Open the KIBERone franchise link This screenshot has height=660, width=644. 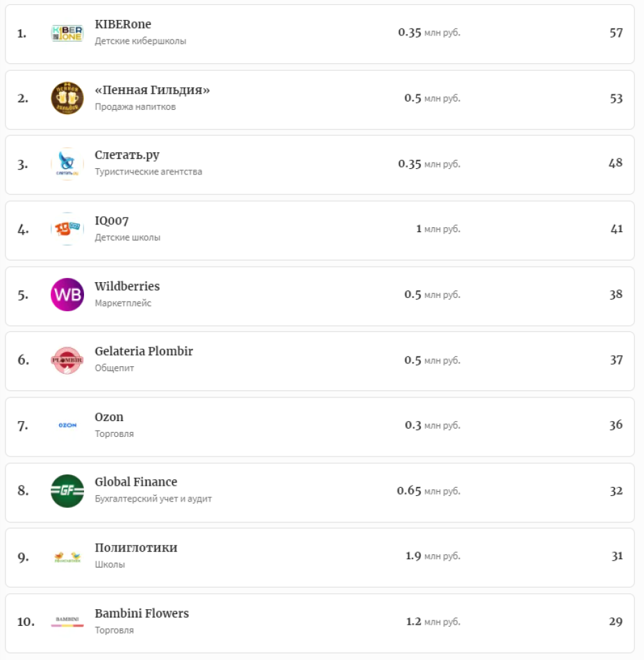[123, 25]
